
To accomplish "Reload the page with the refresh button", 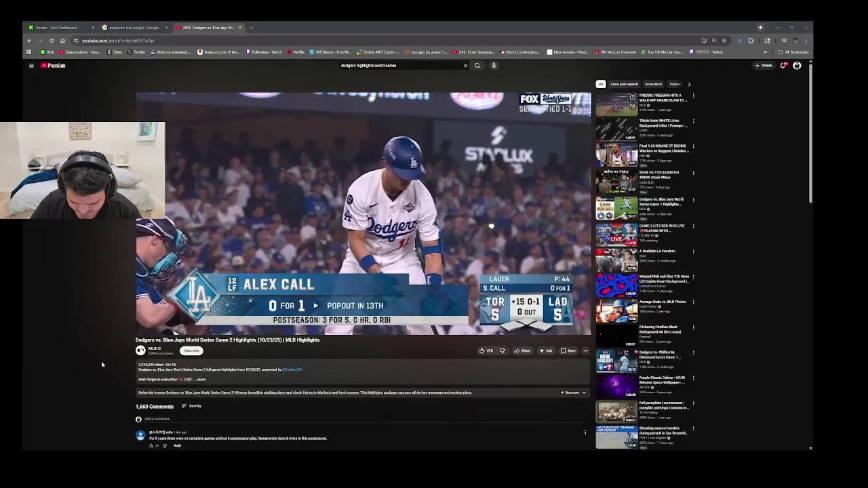I will 52,41.
